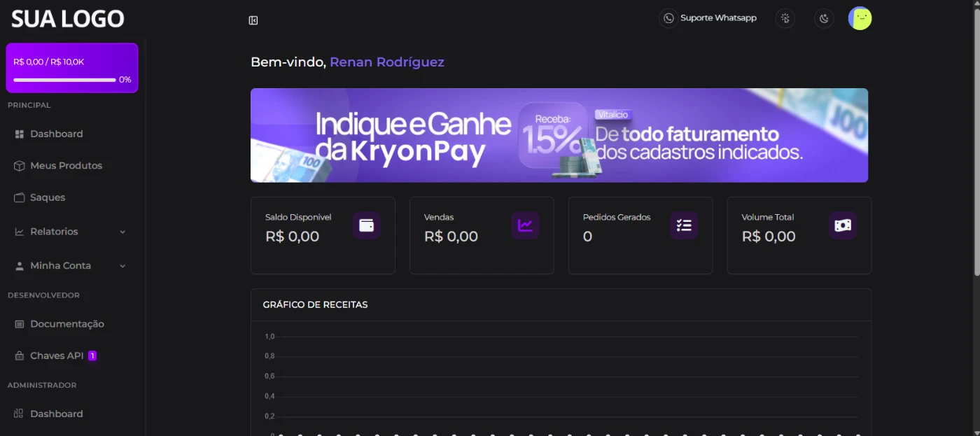
Task: Click the chart icon on Vendas card
Action: tap(525, 225)
